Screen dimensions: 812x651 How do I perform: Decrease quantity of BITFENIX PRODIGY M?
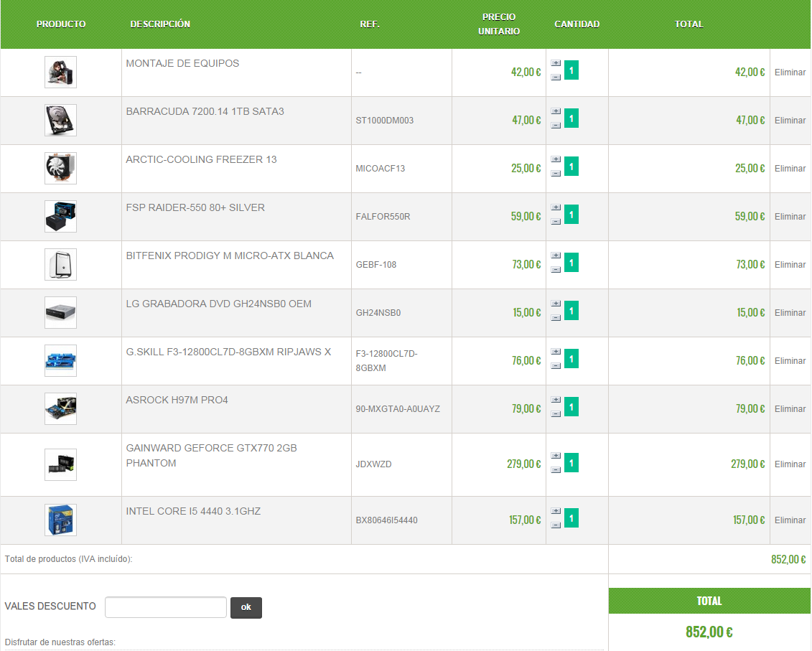point(556,270)
